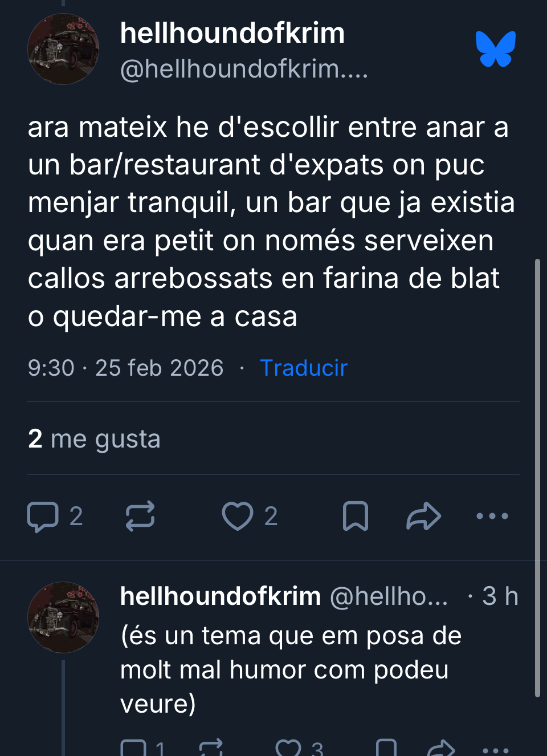Like the reply with heart icon
The image size is (547, 756).
(299, 747)
